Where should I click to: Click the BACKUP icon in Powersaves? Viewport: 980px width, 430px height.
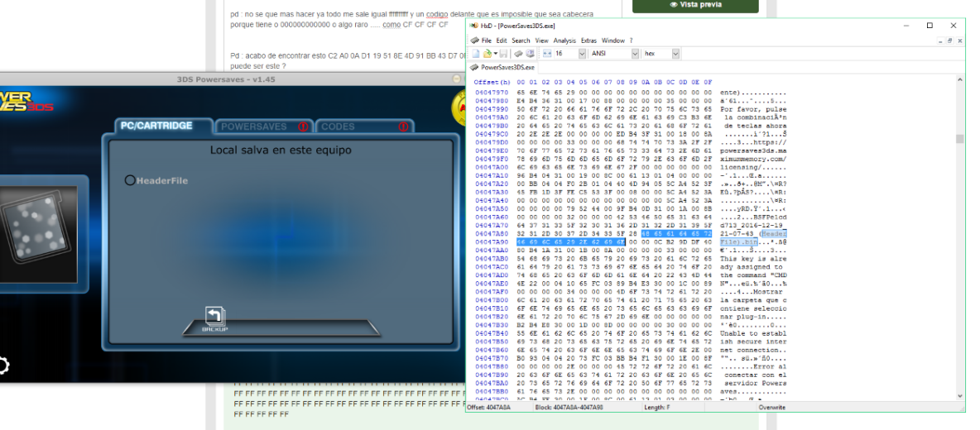(x=214, y=318)
